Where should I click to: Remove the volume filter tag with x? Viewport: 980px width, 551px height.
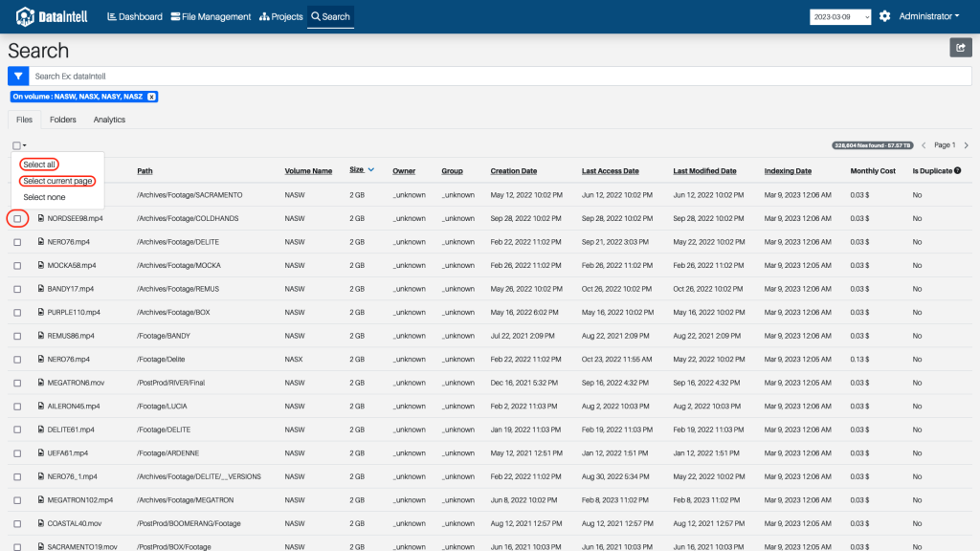[x=151, y=97]
